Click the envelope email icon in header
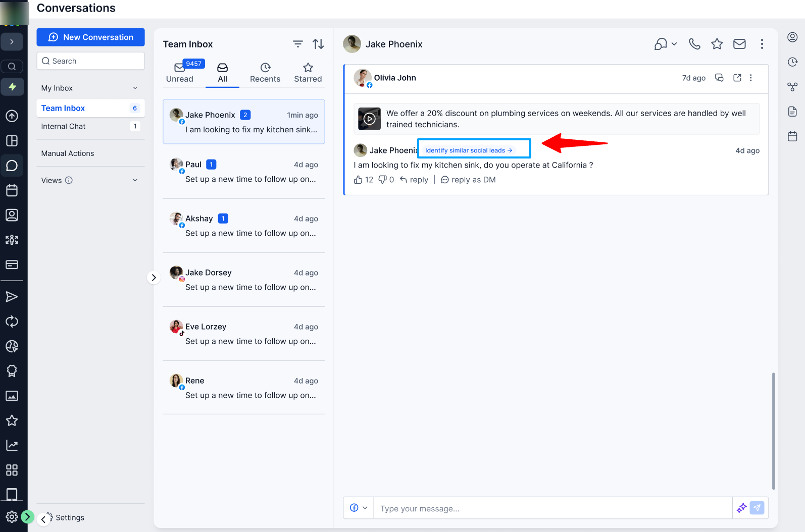This screenshot has width=805, height=532. click(x=739, y=44)
